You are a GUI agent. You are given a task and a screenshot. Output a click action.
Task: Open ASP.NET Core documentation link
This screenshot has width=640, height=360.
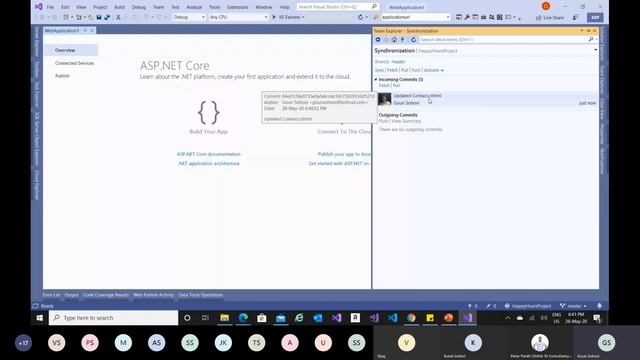point(209,154)
